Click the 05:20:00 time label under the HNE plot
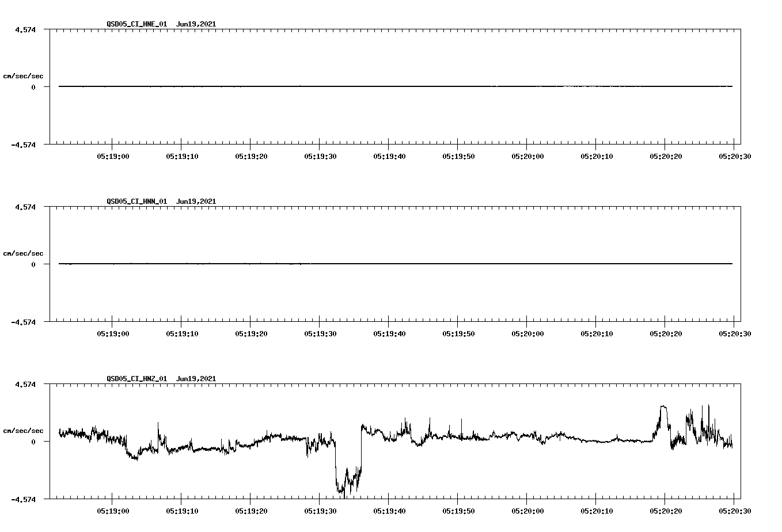The height and width of the screenshot is (532, 782). pos(527,157)
